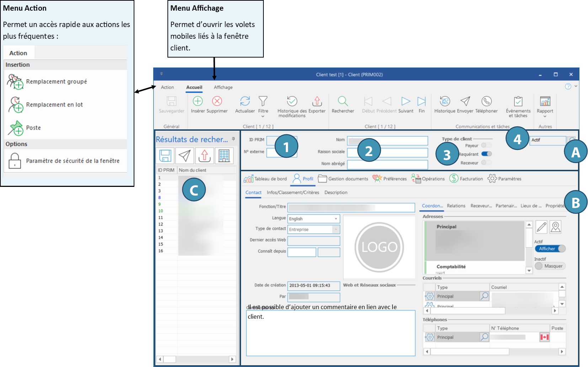Click the Téléphoner icon
Screen dimensions: 588x367
coord(486,101)
